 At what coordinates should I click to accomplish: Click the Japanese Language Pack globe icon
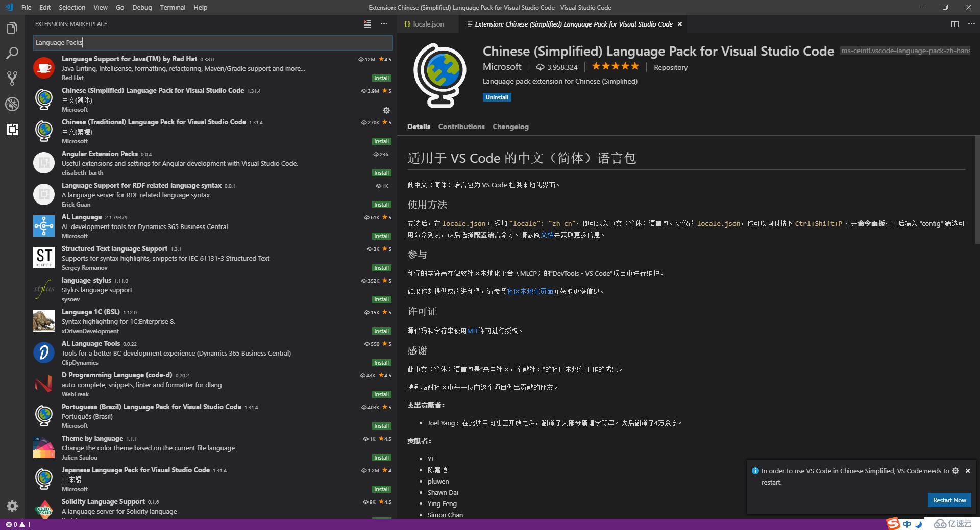coord(44,478)
